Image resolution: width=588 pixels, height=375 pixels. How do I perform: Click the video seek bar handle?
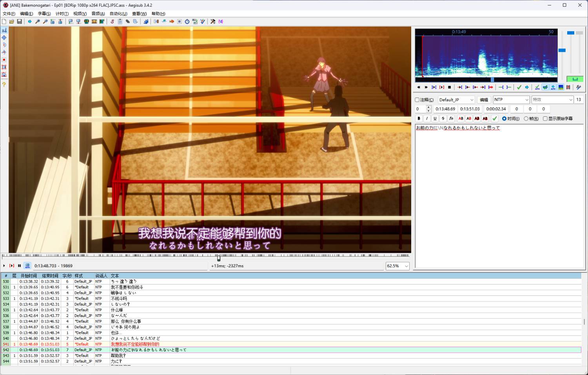(219, 258)
